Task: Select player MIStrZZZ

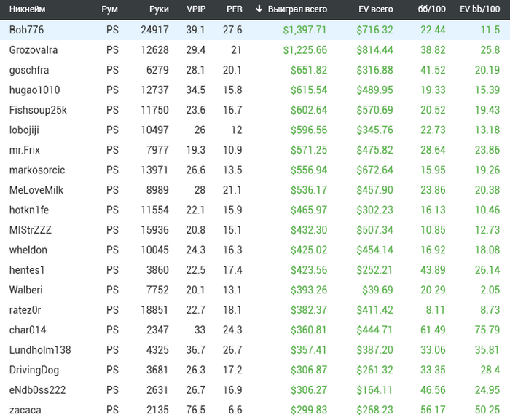Action: (x=31, y=230)
